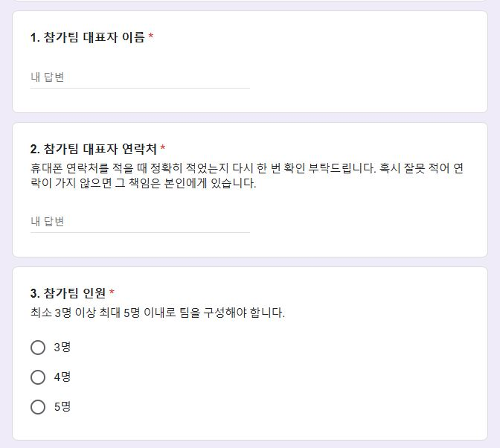Click the '4명' option label text

[62, 377]
